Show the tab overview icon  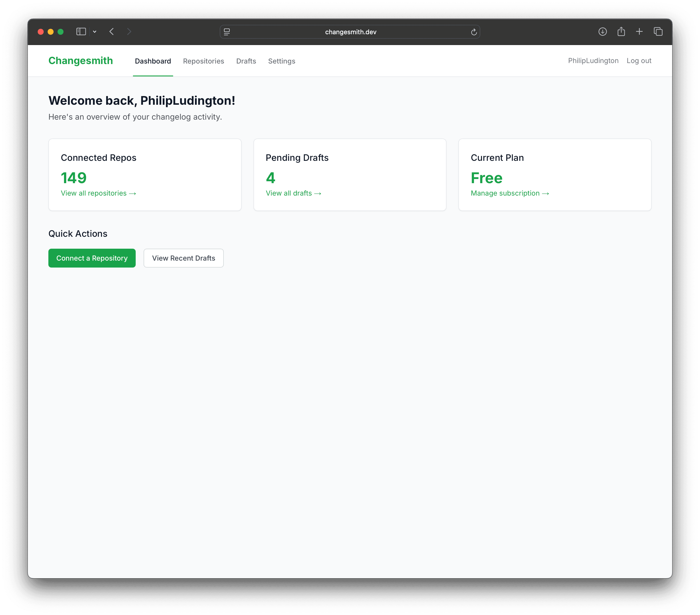[x=658, y=32]
